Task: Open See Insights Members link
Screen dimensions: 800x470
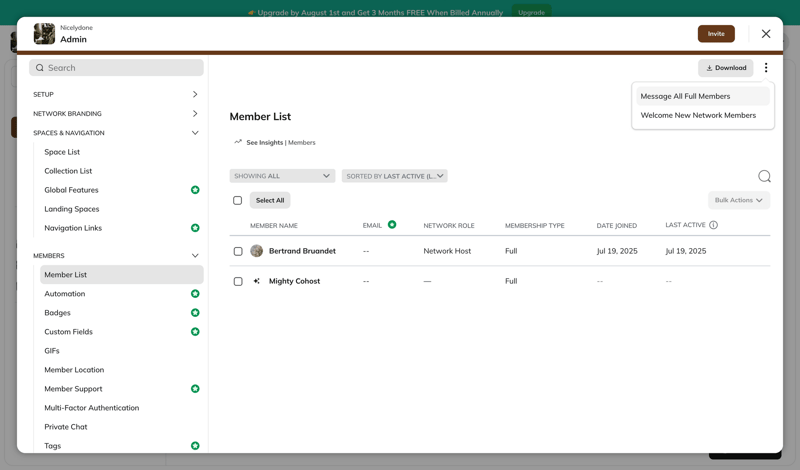Action: point(281,142)
